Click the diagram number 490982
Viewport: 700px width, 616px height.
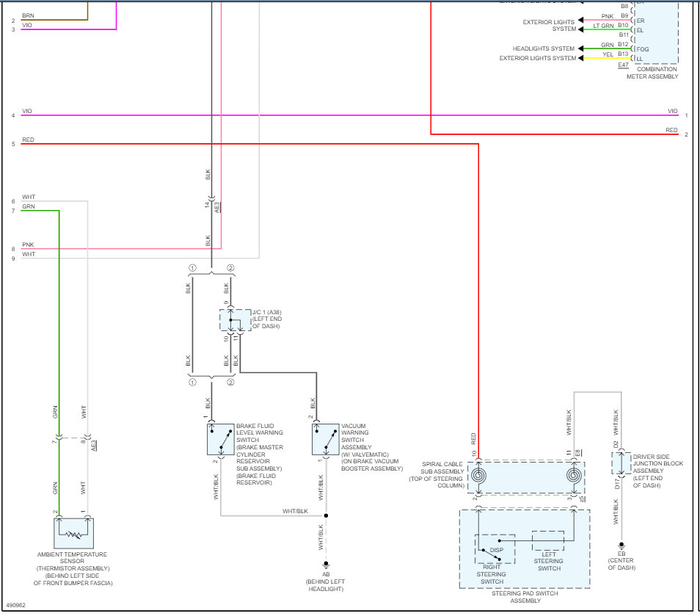pyautogui.click(x=15, y=605)
